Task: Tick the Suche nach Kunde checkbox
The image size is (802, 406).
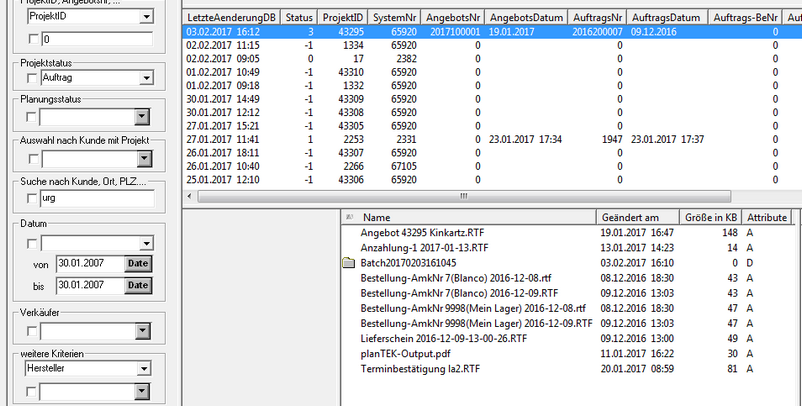Action: pyautogui.click(x=32, y=199)
